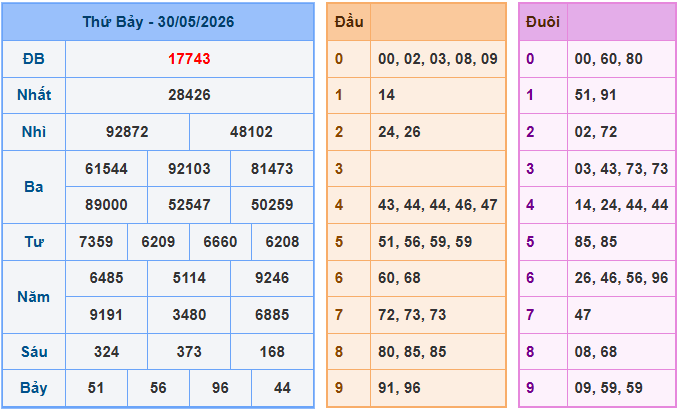Click Đuôi row value '09, 59, 59'

[x=609, y=388]
